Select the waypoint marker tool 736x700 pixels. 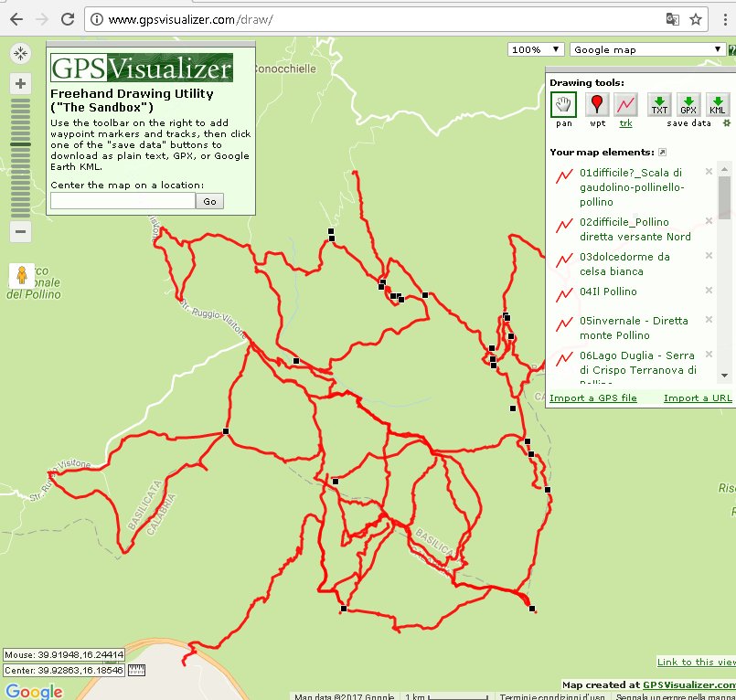(x=596, y=105)
